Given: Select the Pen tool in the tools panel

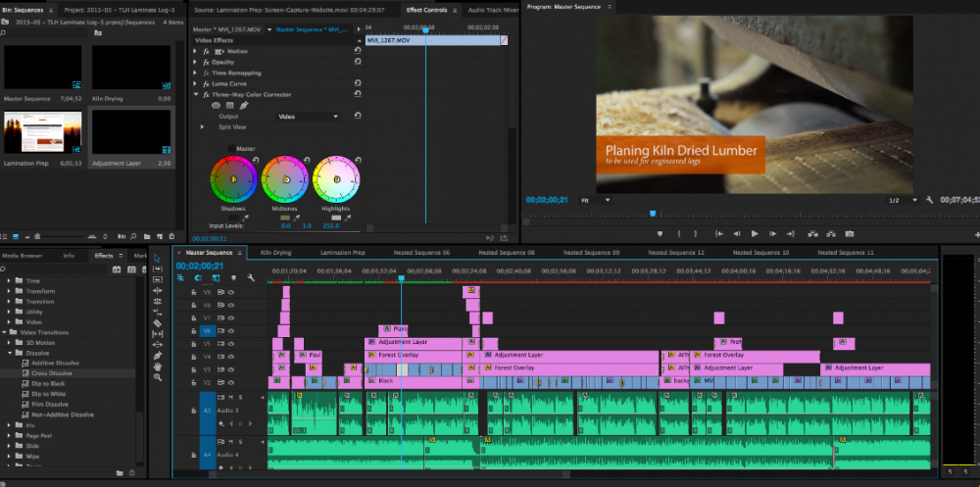Looking at the screenshot, I should point(158,356).
